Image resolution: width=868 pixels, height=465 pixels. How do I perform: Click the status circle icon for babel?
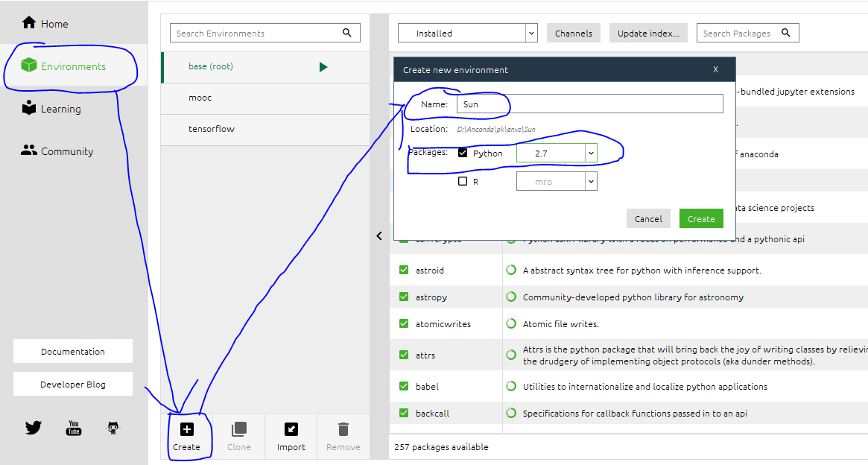(512, 387)
